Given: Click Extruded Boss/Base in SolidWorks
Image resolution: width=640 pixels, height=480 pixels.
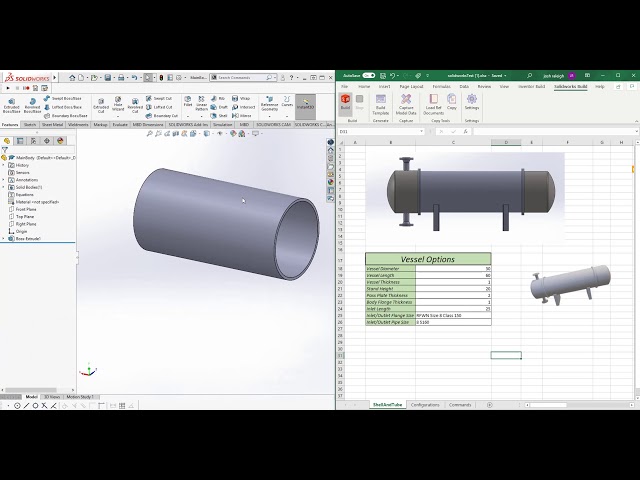Looking at the screenshot, I should (x=11, y=105).
